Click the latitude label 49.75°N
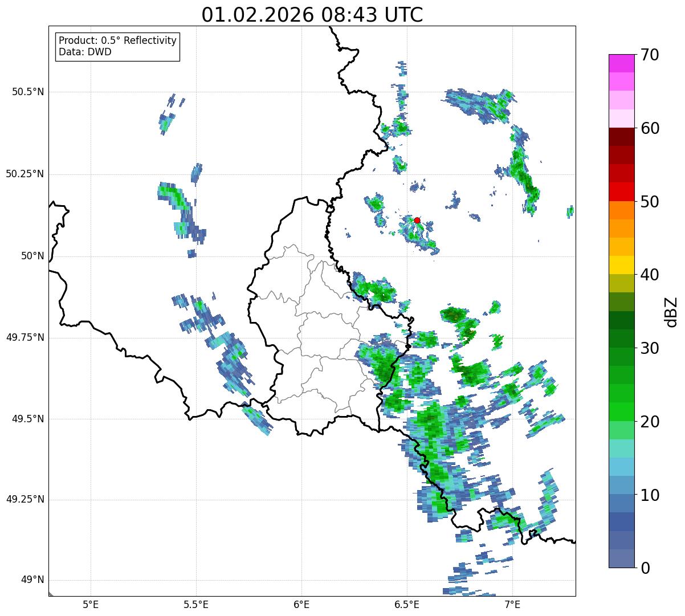This screenshot has width=685, height=616. click(25, 337)
